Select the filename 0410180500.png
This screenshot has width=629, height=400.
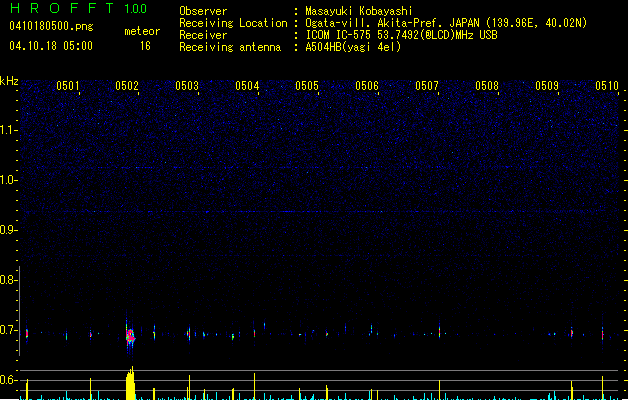point(51,26)
